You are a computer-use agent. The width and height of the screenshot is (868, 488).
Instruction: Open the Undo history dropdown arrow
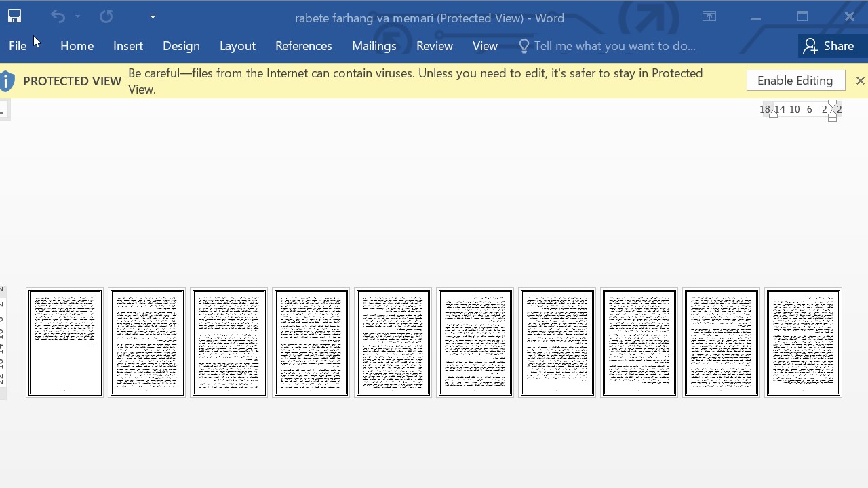click(78, 16)
